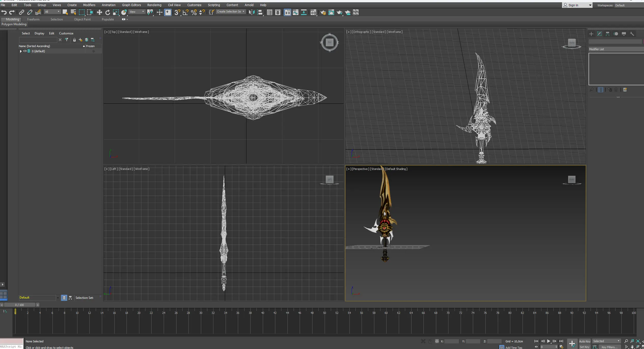The image size is (644, 349).
Task: Open the Mirror tool
Action: tap(252, 12)
